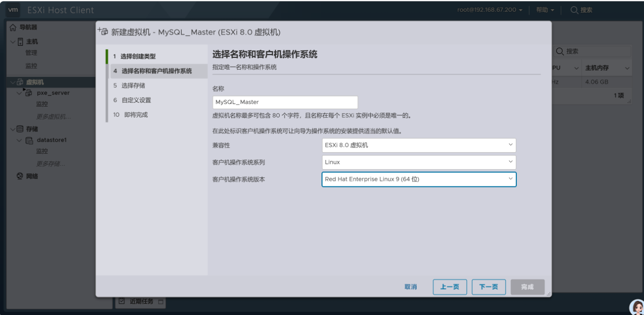Collapse the 存储 tree node
This screenshot has height=315, width=644.
pos(12,129)
